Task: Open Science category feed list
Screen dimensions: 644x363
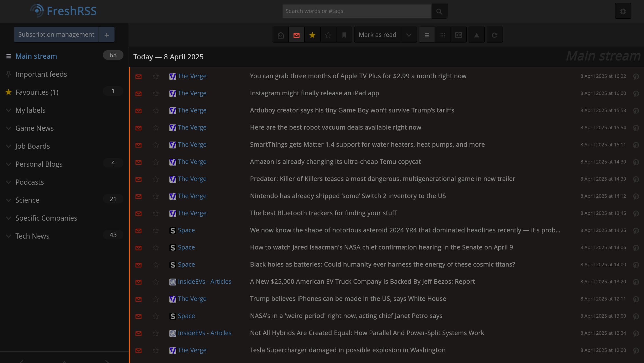Action: click(27, 200)
